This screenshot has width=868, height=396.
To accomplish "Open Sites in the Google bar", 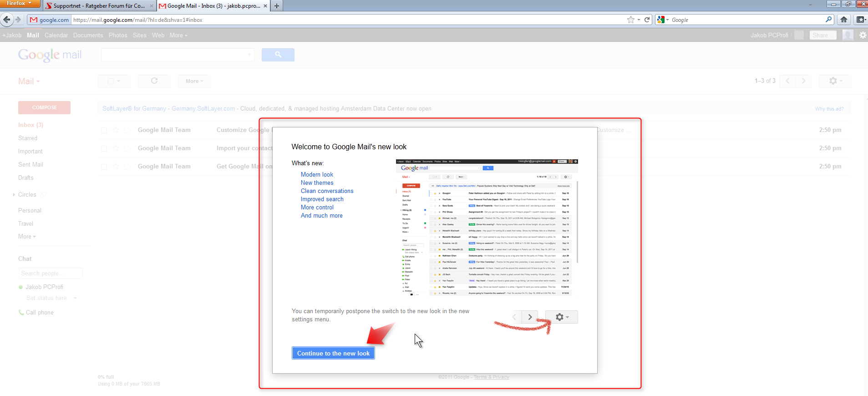I will click(140, 35).
